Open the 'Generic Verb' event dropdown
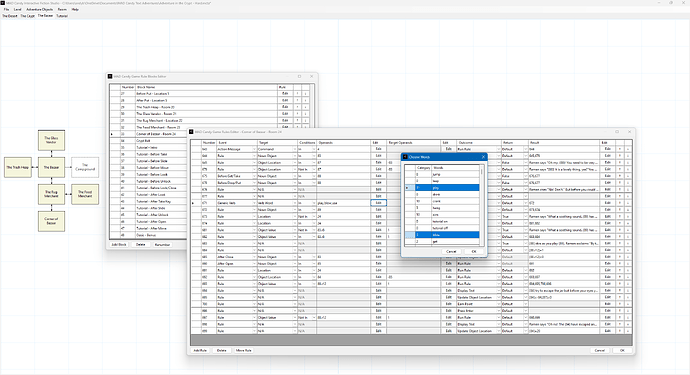The image size is (690, 375). 254,203
